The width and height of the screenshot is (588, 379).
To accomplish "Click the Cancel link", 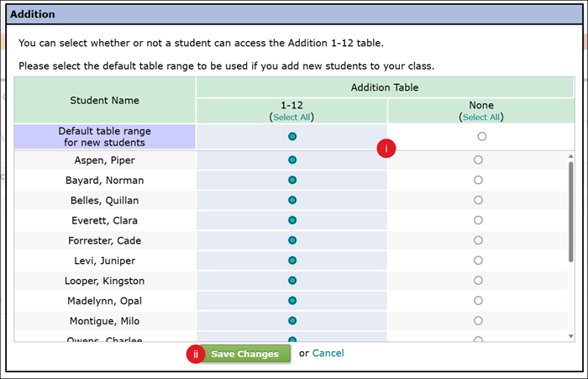I will click(x=328, y=354).
